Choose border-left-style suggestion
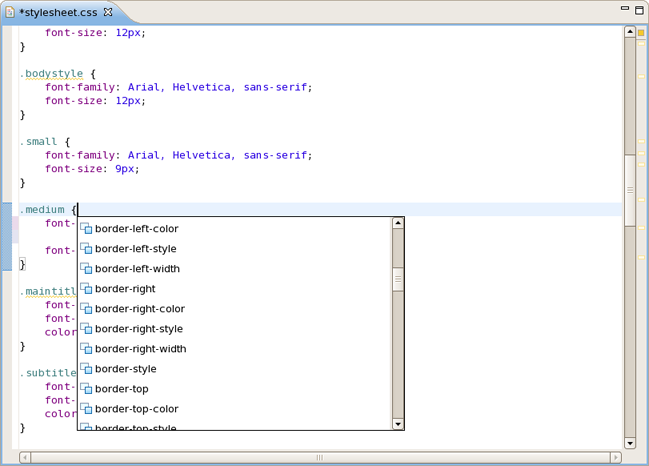Viewport: 649px width, 466px height. click(x=235, y=249)
